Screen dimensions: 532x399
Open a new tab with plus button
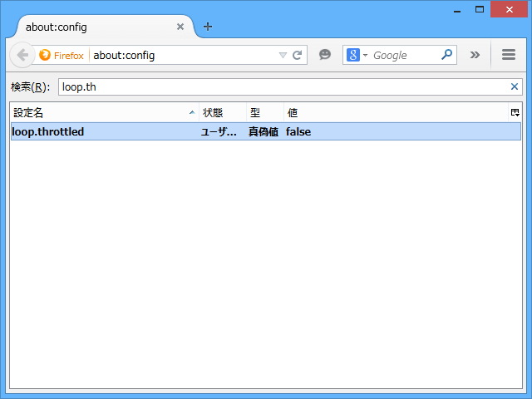[208, 27]
